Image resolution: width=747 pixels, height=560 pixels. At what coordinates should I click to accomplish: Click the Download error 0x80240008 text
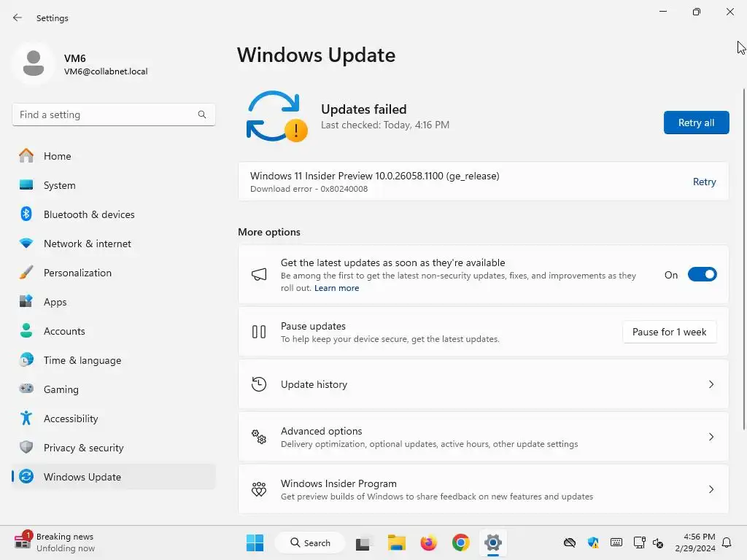point(309,189)
